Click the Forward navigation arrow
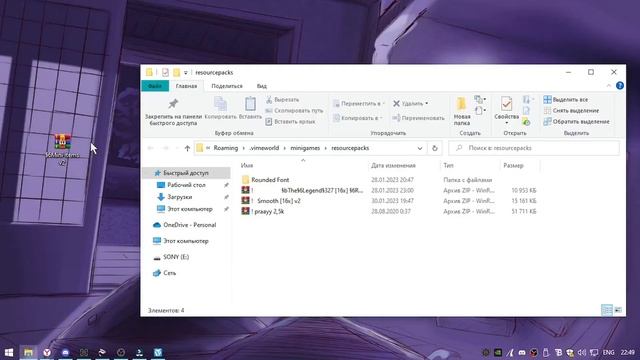640x360 pixels. [166, 148]
